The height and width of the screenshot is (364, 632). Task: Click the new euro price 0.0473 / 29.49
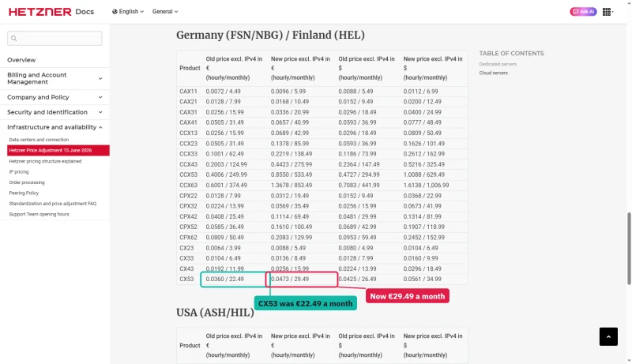(x=290, y=279)
